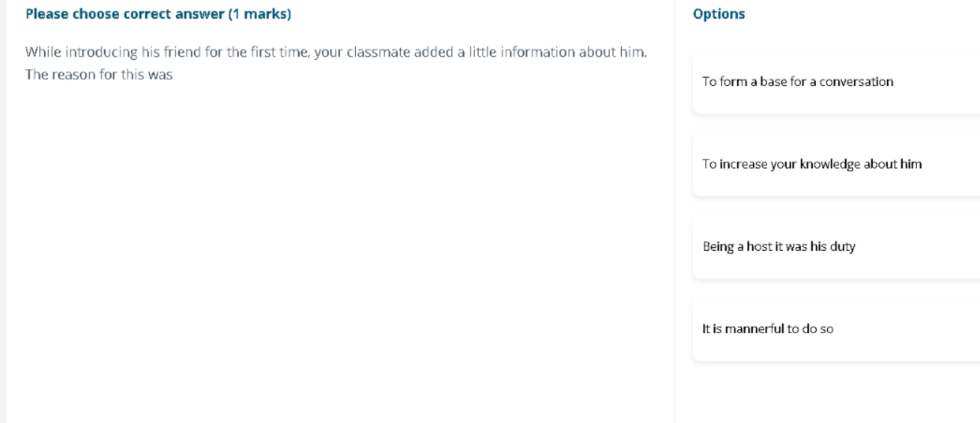Click the empty area below the question text
The width and height of the screenshot is (980, 423).
337,247
